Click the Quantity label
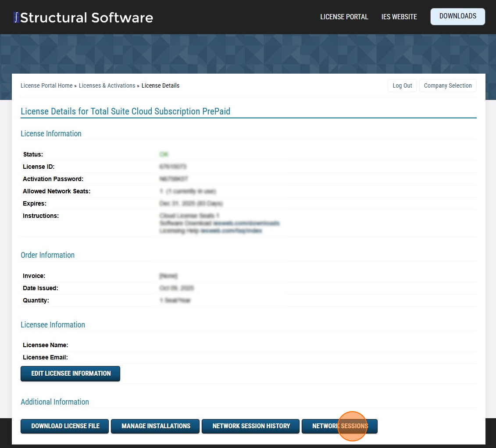Viewport: 496px width, 448px height. pos(36,300)
